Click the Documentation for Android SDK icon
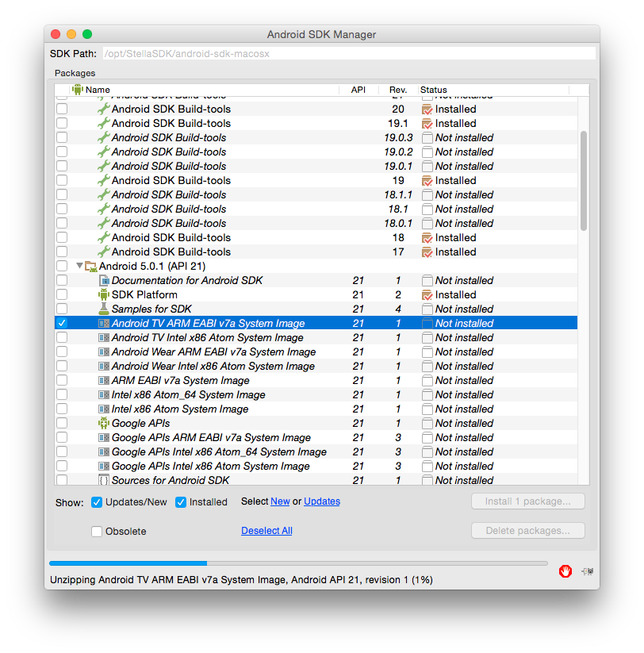Image resolution: width=644 pixels, height=653 pixels. click(x=104, y=280)
